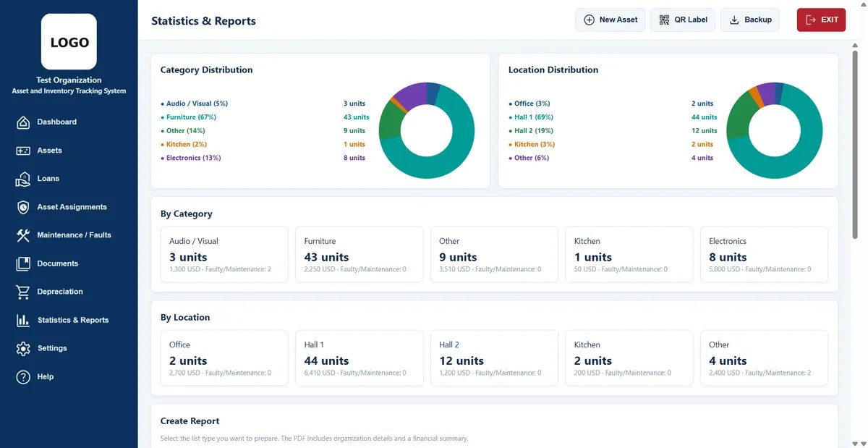Viewport: 868px width, 448px height.
Task: Click the LOGO image
Action: (x=69, y=42)
